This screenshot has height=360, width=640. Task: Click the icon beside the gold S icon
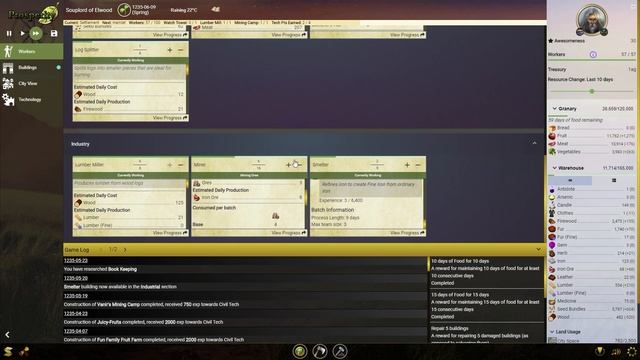24,351
